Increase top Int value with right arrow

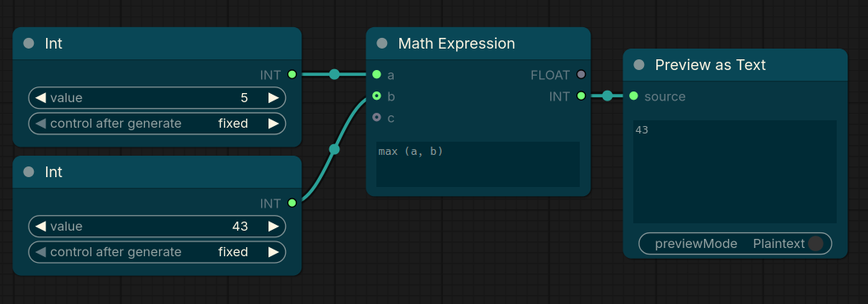pos(273,98)
